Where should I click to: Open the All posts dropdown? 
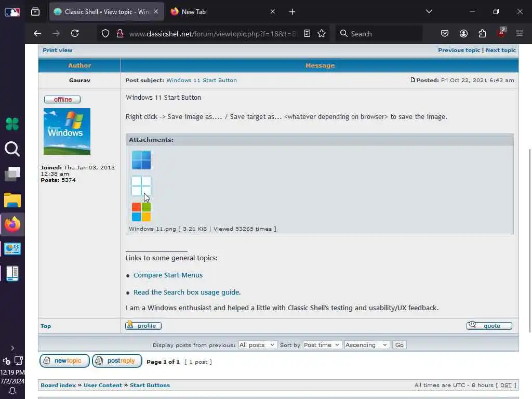[x=258, y=345]
